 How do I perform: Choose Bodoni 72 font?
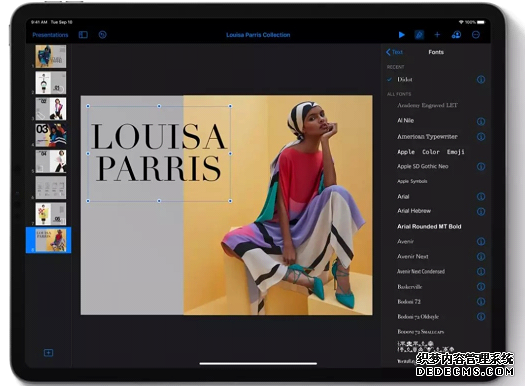pos(409,302)
